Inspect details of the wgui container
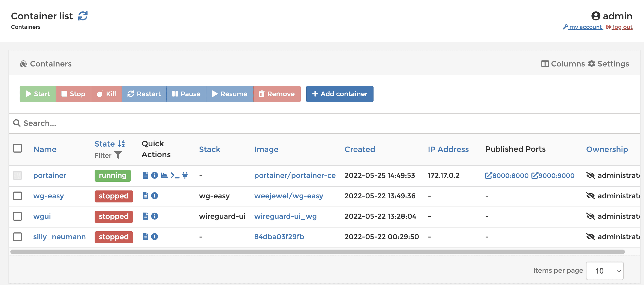 (x=155, y=216)
